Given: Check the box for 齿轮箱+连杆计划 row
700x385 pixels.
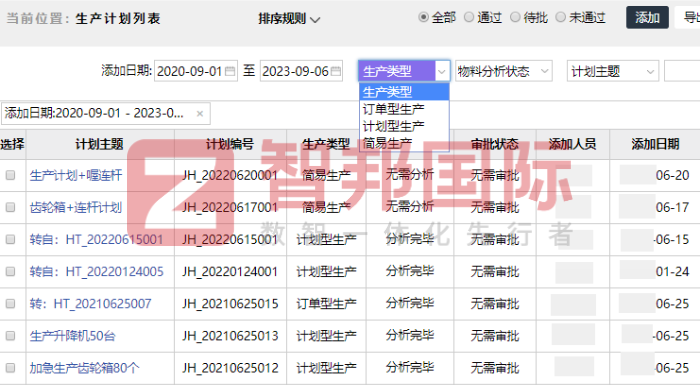Looking at the screenshot, I should click(x=10, y=207).
